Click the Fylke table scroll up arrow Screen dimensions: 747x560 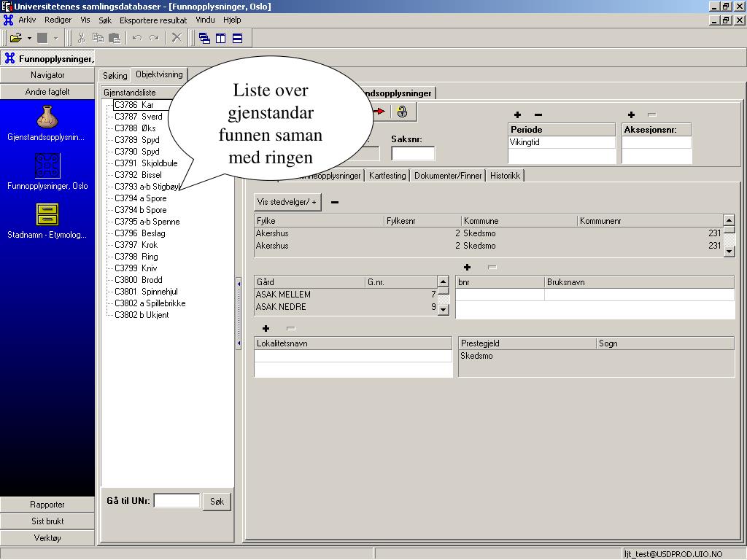729,220
